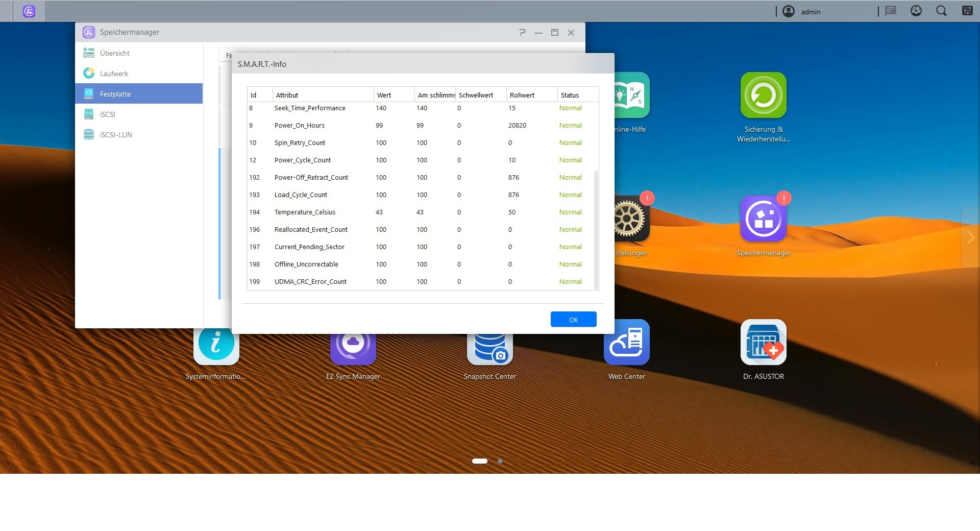This screenshot has width=980, height=531.
Task: Click Normal status of Seek_Time_Performance row
Action: click(571, 108)
